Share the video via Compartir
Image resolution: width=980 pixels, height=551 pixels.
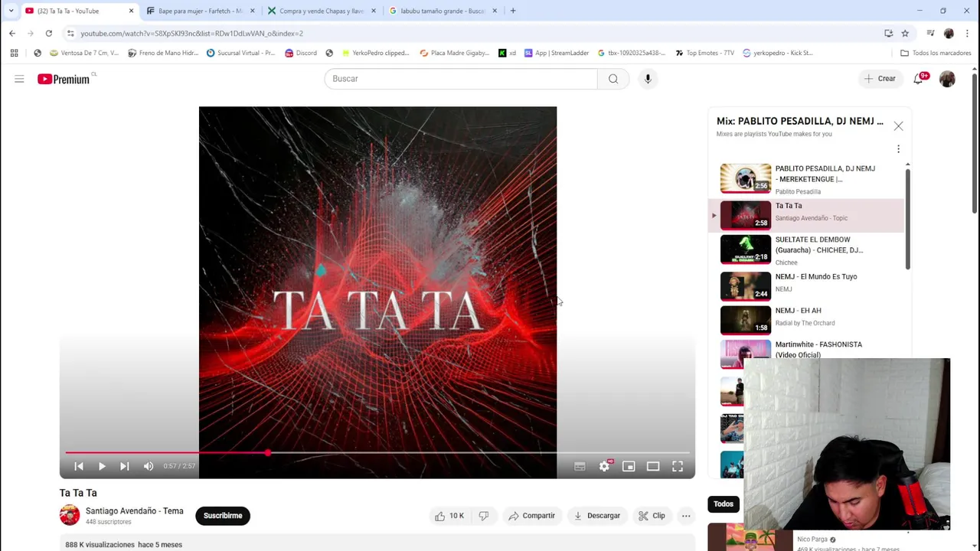[531, 516]
